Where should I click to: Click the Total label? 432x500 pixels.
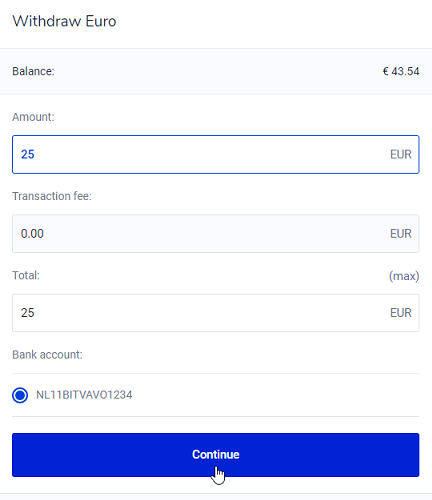[x=26, y=275]
